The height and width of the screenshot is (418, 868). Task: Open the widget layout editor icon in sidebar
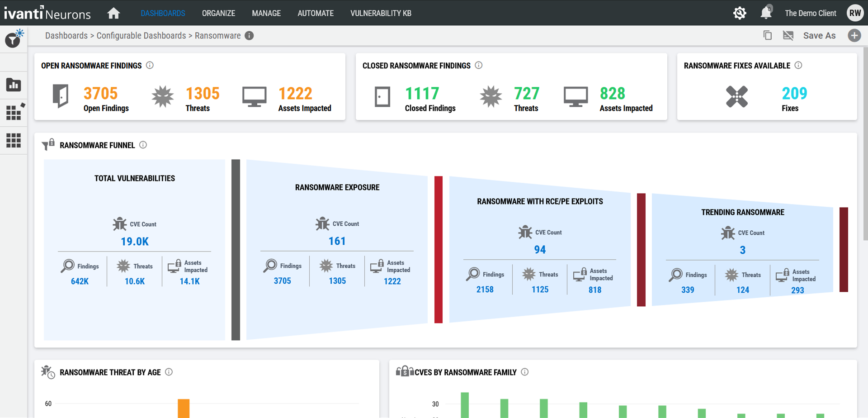[x=14, y=113]
